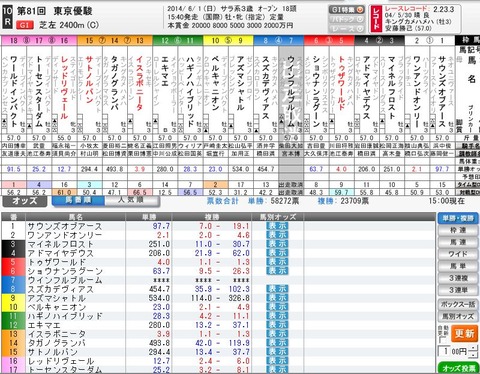This screenshot has height=374, width=480.
Task: Click the 10R race number badge
Action: click(7, 17)
